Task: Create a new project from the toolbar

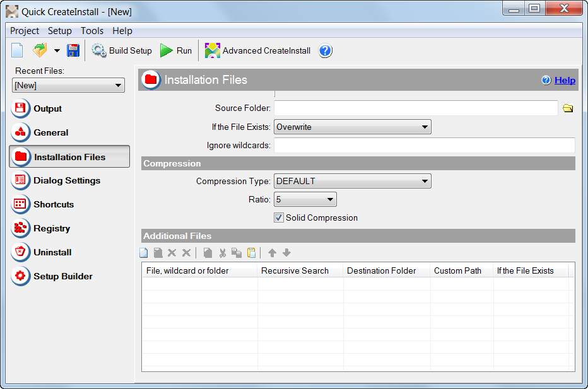Action: (17, 50)
